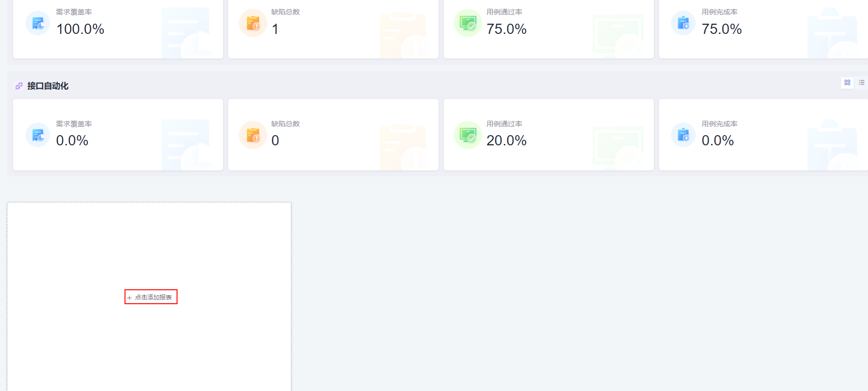Click the green 用例通过率 icon beside 20.0%
The image size is (868, 391).
pyautogui.click(x=468, y=135)
